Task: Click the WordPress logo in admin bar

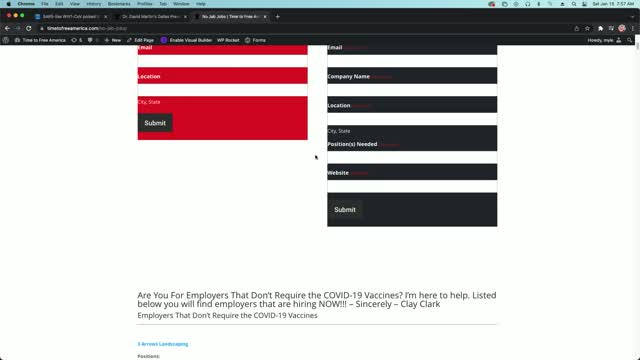Action: [x=6, y=40]
